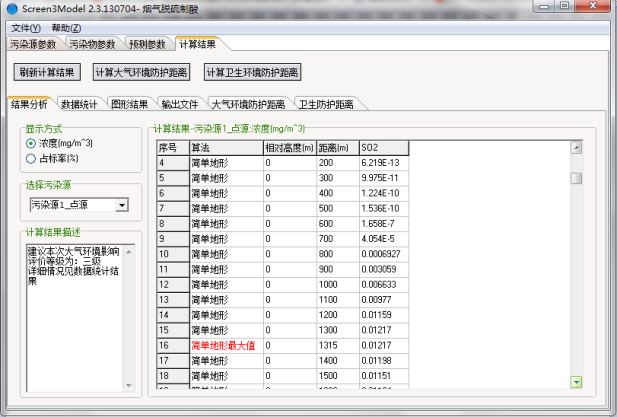Click the SO2 value 0.00977
The width and height of the screenshot is (617, 417).
384,300
